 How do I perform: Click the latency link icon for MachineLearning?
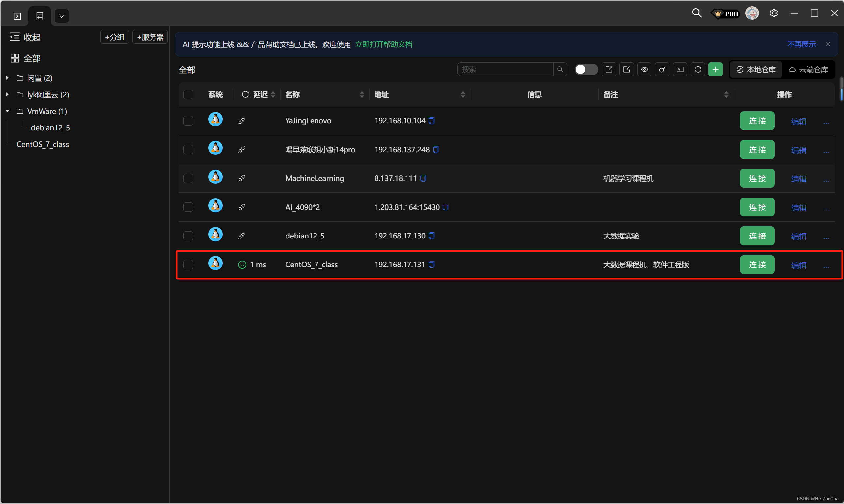241,178
